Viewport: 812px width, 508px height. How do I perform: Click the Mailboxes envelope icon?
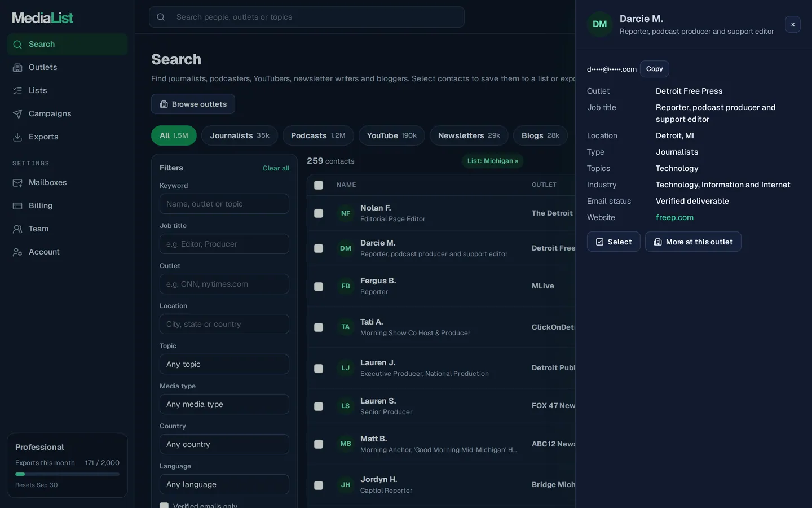[17, 183]
